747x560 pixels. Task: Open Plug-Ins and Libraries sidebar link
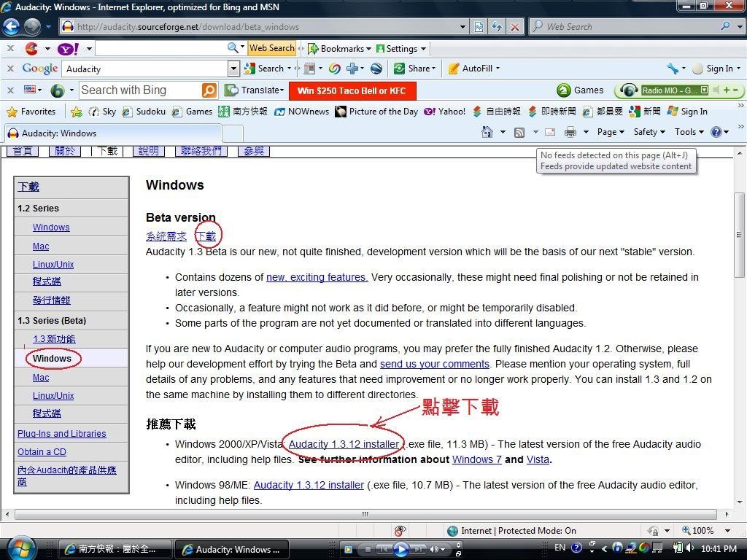coord(62,434)
